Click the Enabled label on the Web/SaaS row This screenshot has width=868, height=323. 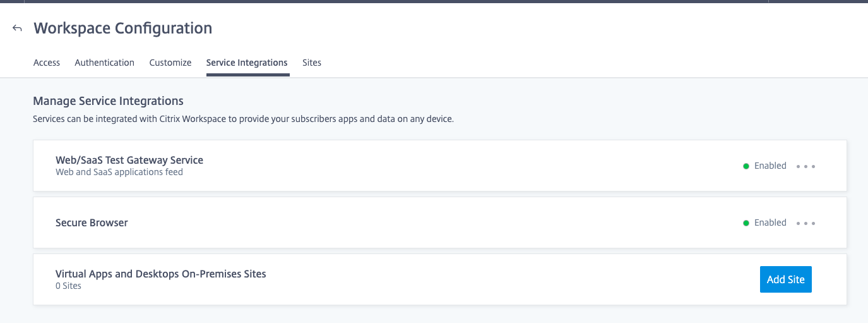tap(770, 166)
